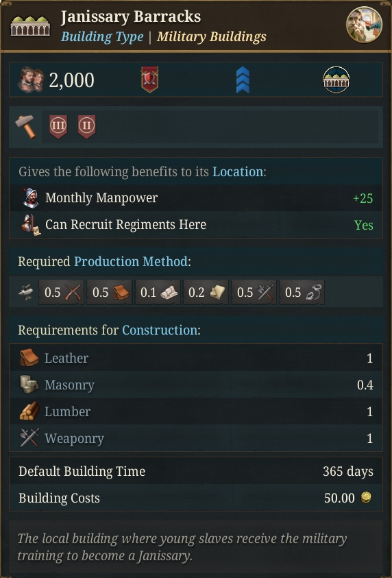This screenshot has width=392, height=578.
Task: Click the population icon beside 2,000
Action: click(32, 80)
